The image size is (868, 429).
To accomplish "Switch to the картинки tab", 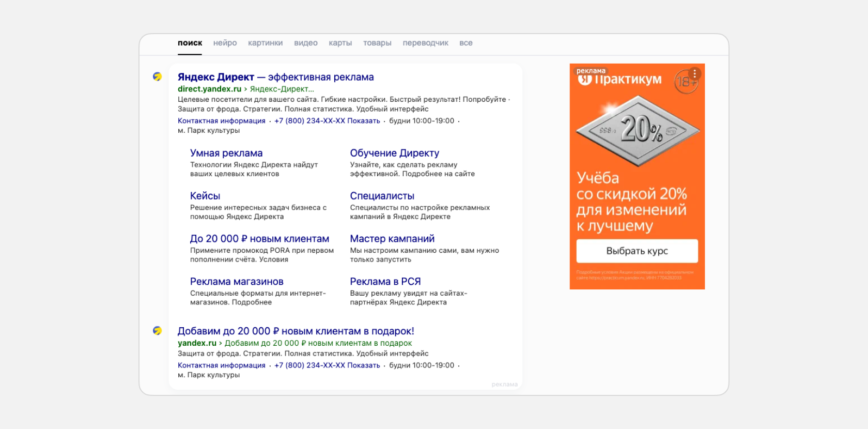I will (x=265, y=43).
